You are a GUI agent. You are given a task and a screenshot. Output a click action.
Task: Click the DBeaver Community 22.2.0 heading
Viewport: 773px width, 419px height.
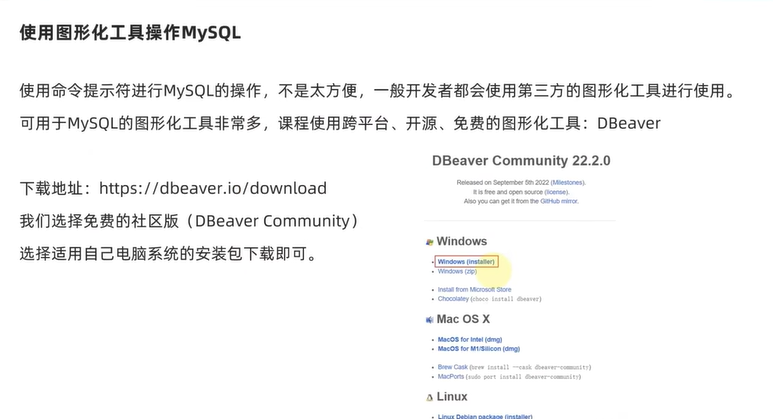pos(521,161)
